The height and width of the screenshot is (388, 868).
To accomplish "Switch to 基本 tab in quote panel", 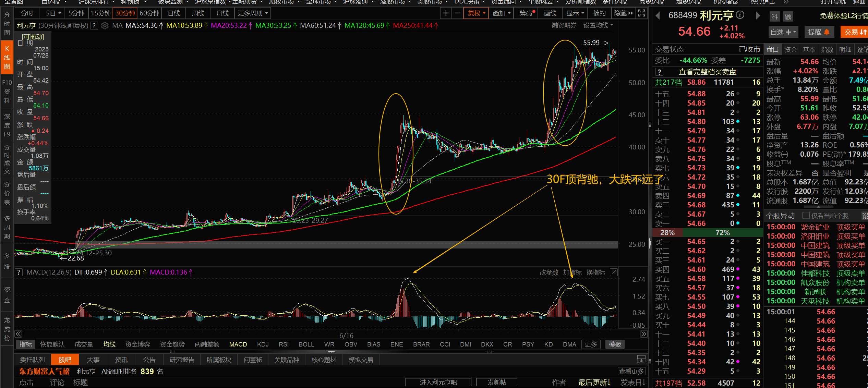I will [x=809, y=49].
